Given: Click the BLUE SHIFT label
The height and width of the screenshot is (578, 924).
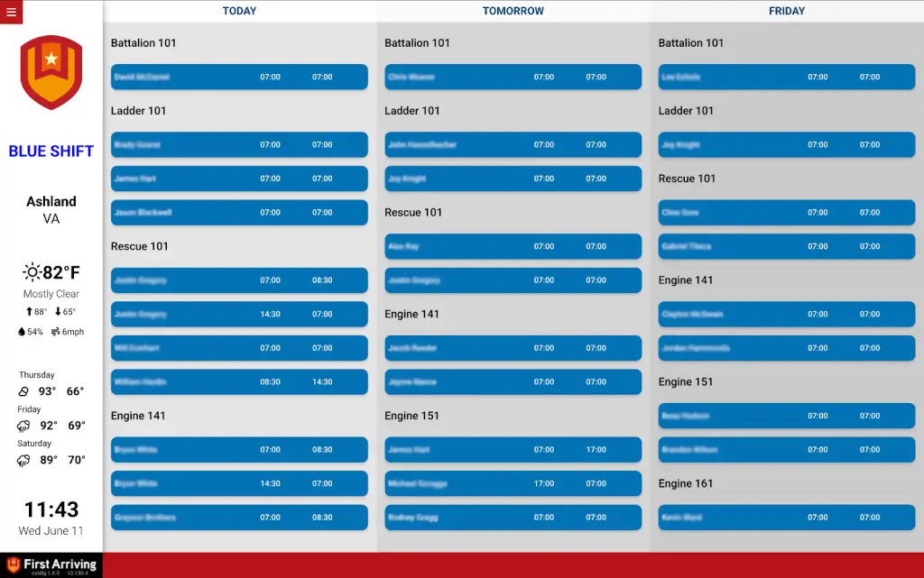Looking at the screenshot, I should pyautogui.click(x=51, y=151).
